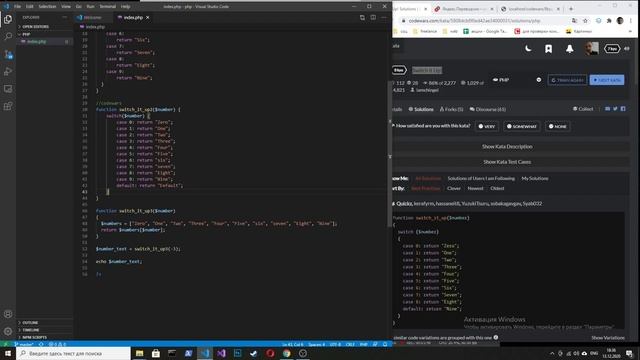This screenshot has height=360, width=640.
Task: Click translate page icon in Chrome address bar
Action: (574, 21)
